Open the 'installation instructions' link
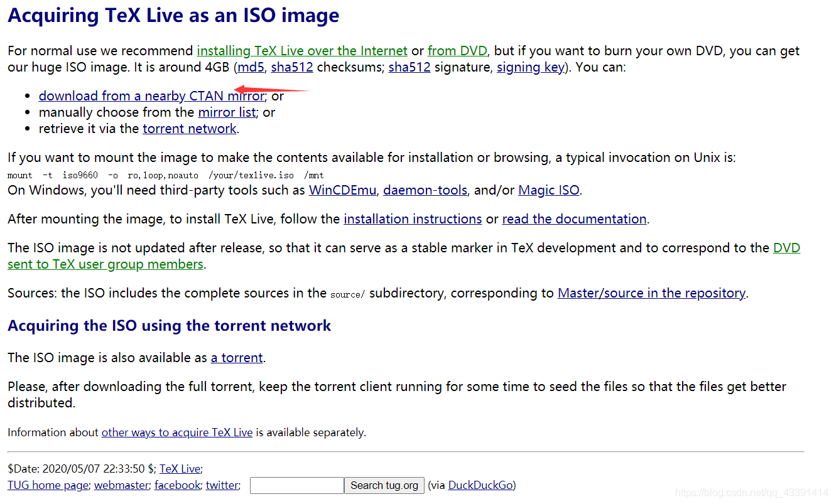The height and width of the screenshot is (504, 834). click(x=413, y=219)
